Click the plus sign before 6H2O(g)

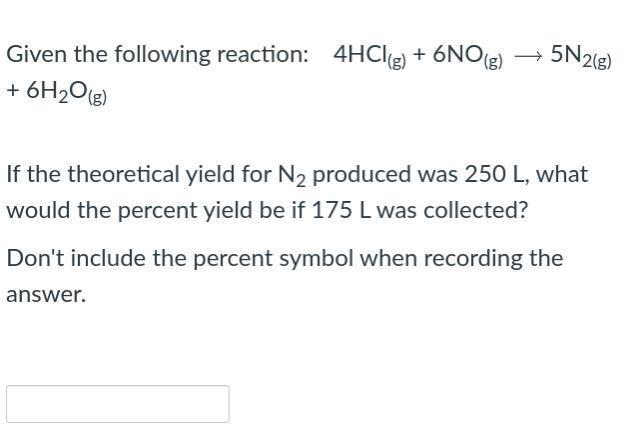tap(13, 93)
